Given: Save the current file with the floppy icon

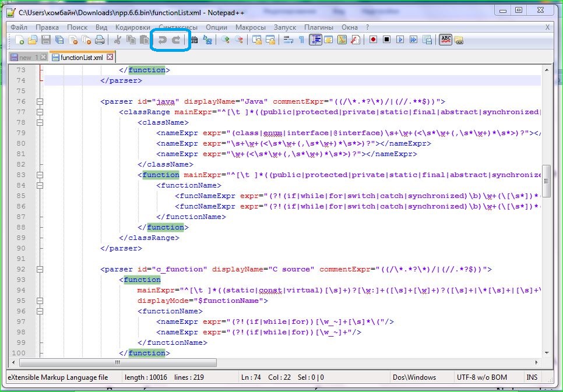Looking at the screenshot, I should click(46, 40).
